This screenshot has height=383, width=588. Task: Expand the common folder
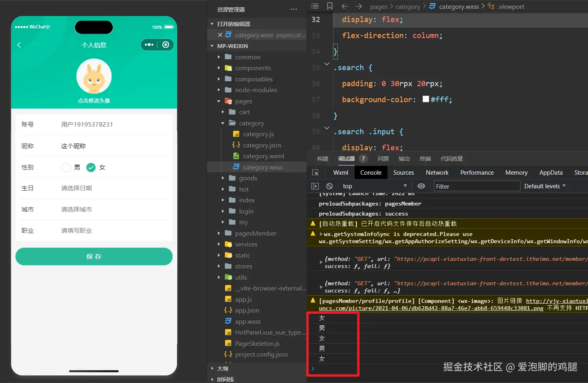tap(219, 57)
